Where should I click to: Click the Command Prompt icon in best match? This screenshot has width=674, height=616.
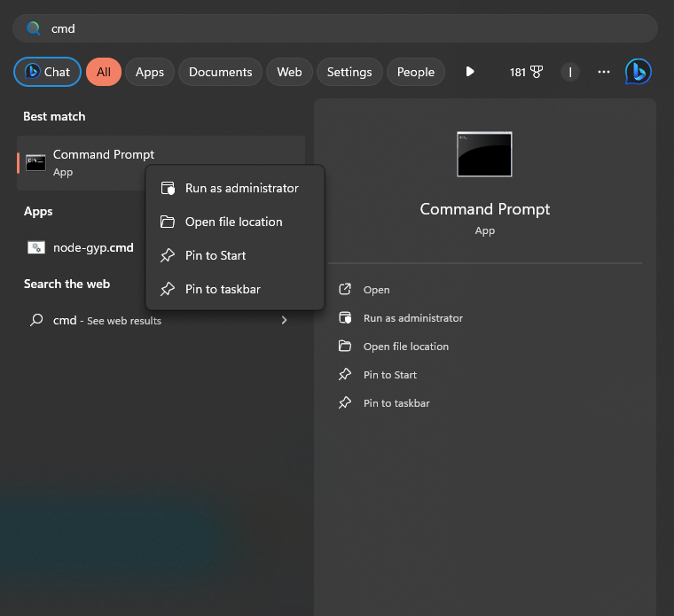(35, 163)
